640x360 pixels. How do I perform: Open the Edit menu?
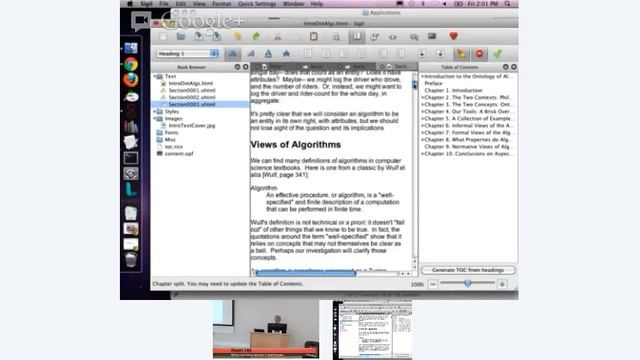(x=181, y=4)
